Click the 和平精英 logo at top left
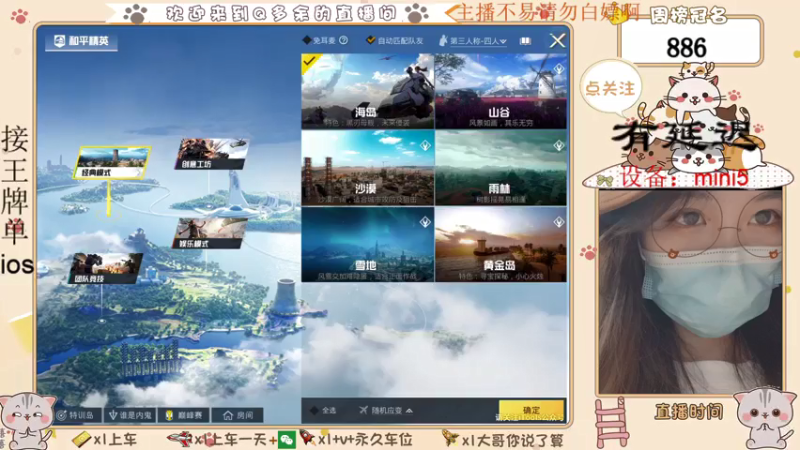Image resolution: width=800 pixels, height=450 pixels. pos(82,41)
